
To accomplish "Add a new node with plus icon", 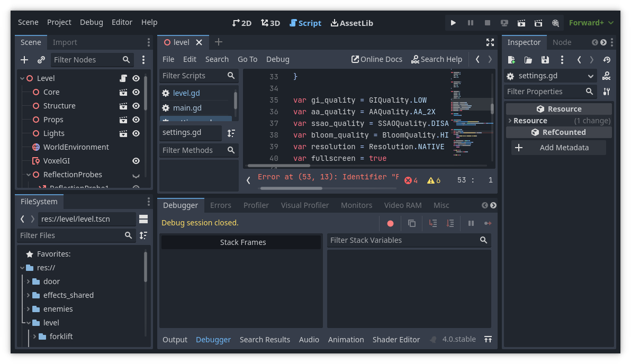I will click(x=24, y=60).
